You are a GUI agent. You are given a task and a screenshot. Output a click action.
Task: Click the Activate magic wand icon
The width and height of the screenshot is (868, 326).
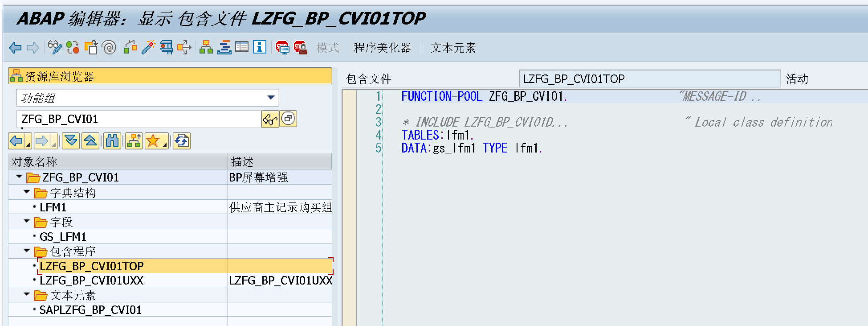point(148,47)
